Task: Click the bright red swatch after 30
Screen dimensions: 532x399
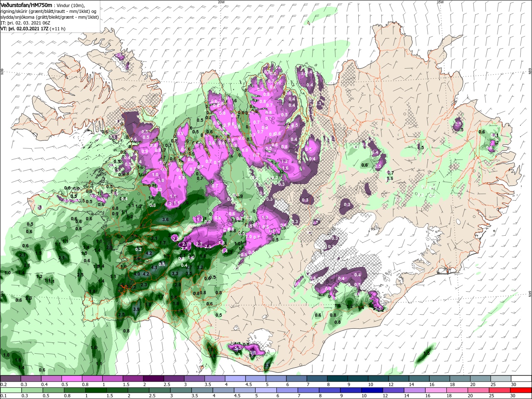Action: coord(521,390)
